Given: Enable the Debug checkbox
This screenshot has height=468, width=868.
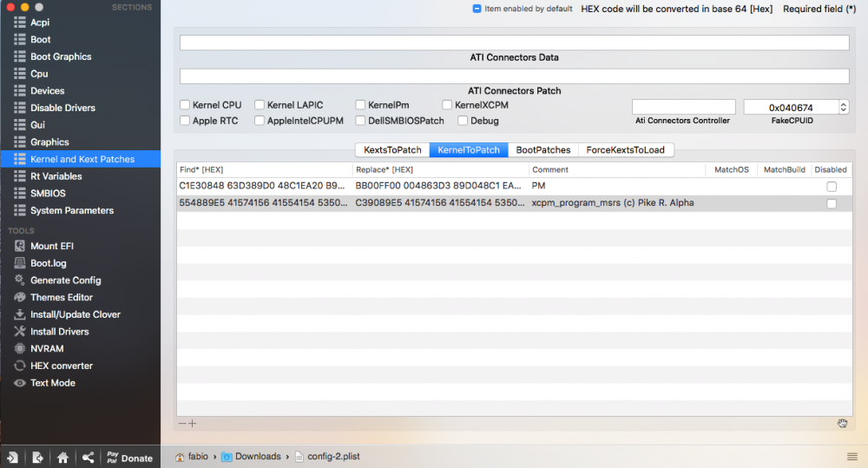Looking at the screenshot, I should [x=463, y=121].
